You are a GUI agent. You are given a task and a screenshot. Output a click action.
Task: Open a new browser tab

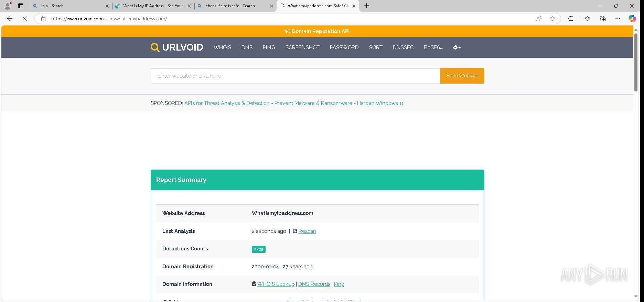point(367,6)
